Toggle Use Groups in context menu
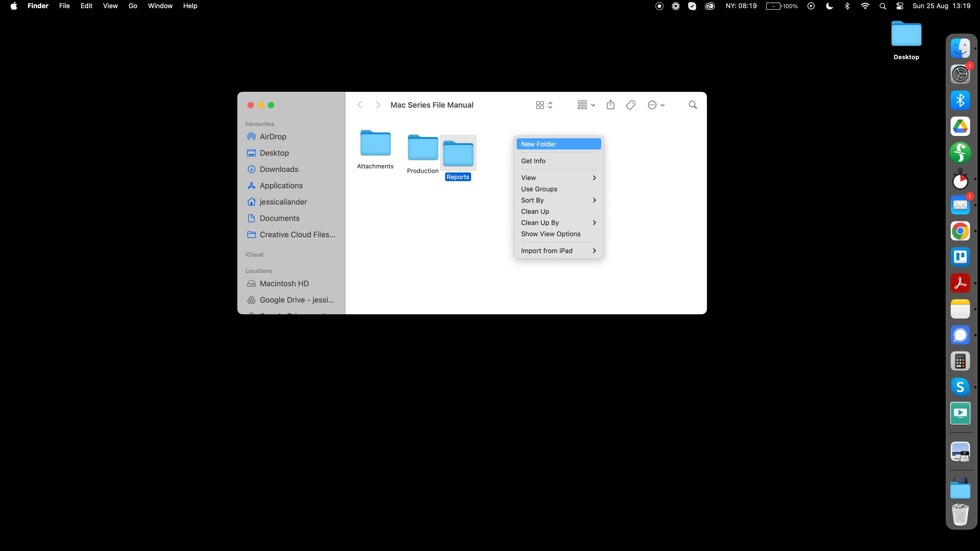 pos(539,189)
